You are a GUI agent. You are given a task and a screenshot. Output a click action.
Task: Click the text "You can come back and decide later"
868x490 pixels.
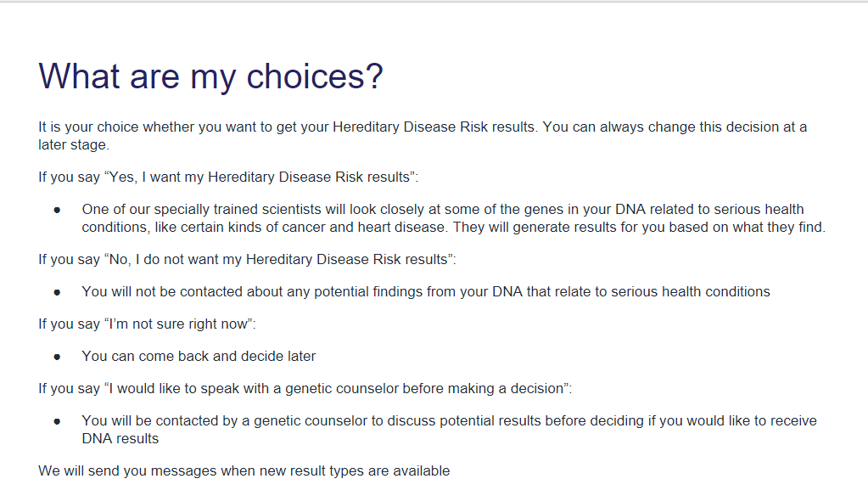click(x=199, y=357)
